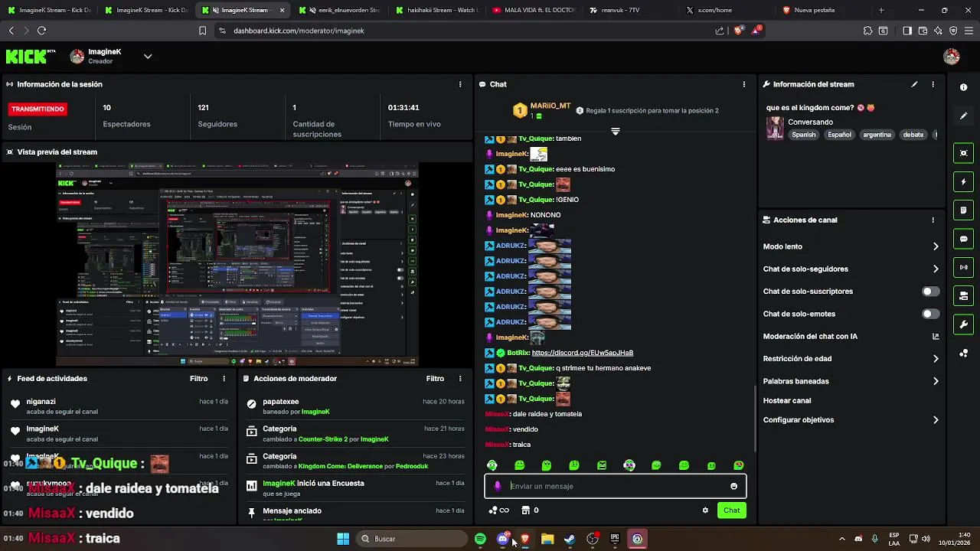
Task: Expand Chat de solo-seguidores options
Action: (x=936, y=269)
